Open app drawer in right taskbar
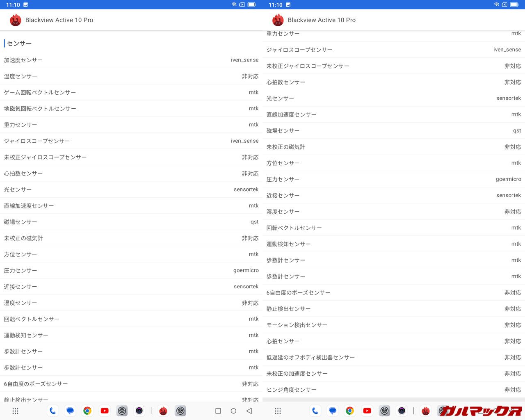 pyautogui.click(x=278, y=411)
